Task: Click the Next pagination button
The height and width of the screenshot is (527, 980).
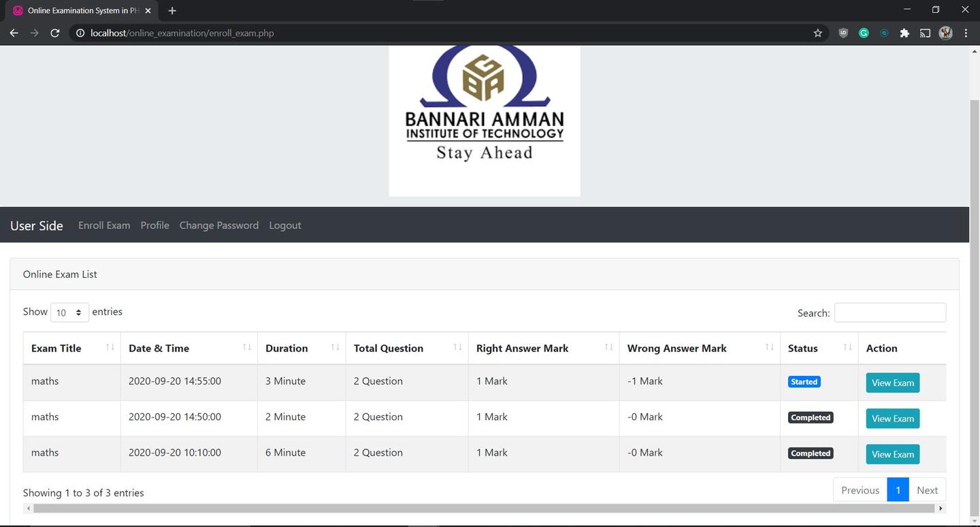Action: tap(927, 490)
